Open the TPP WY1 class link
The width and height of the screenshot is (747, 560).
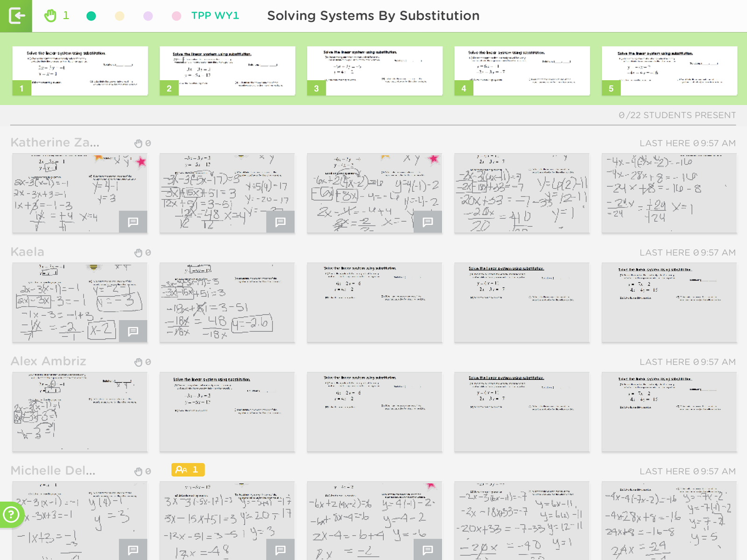click(x=215, y=15)
